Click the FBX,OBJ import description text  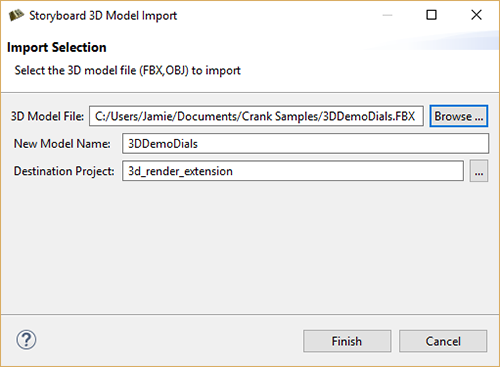click(127, 70)
